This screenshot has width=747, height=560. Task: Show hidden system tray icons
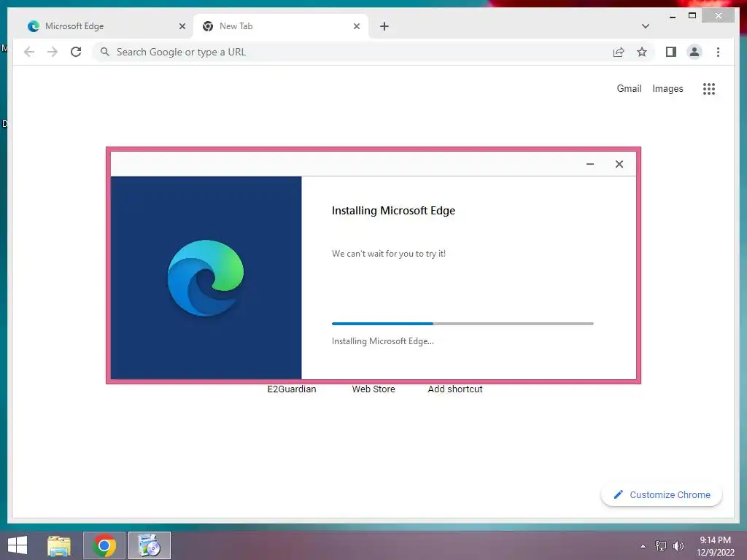tap(643, 546)
